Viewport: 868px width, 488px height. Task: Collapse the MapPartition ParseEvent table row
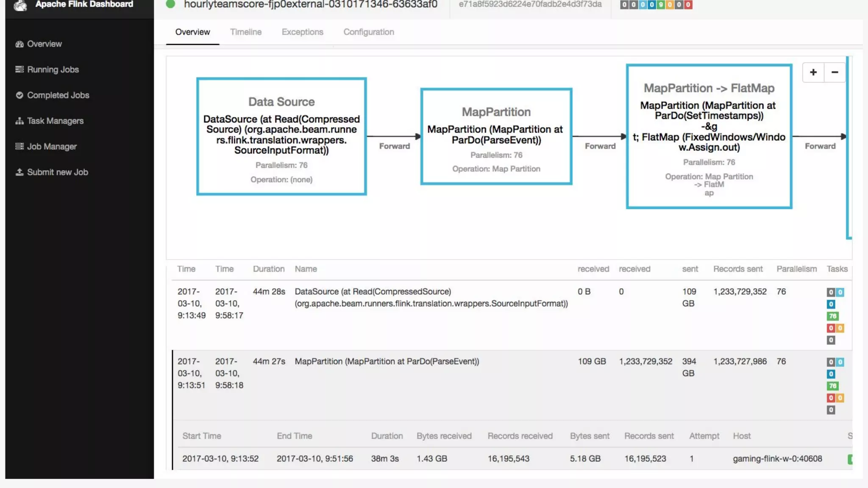(x=387, y=362)
